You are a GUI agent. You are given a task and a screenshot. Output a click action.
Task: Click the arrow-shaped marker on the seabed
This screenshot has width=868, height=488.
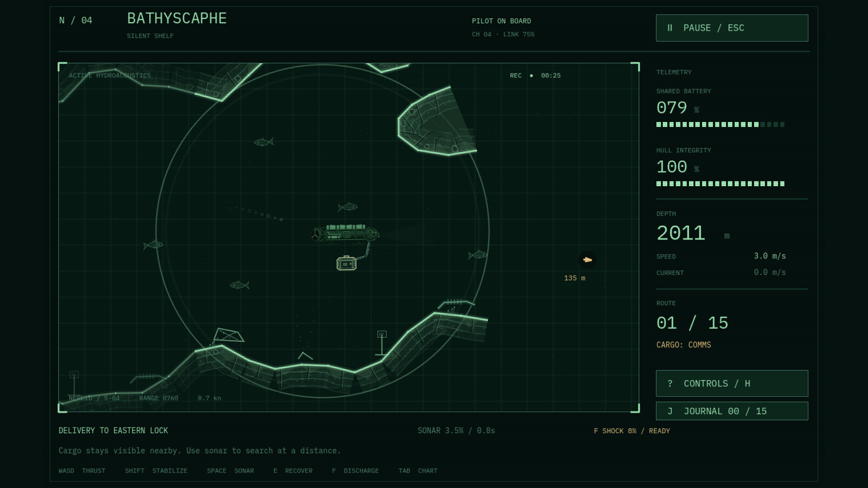(305, 356)
